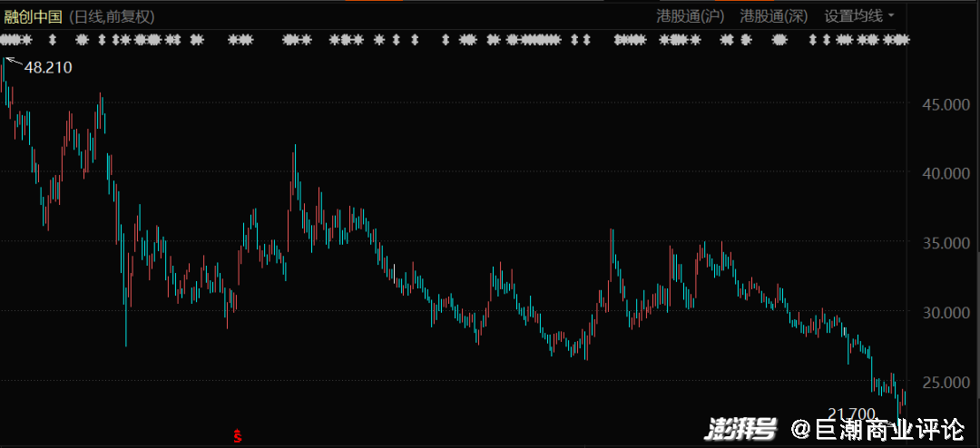
Task: Click the 30.000 price axis label
Action: [x=946, y=311]
